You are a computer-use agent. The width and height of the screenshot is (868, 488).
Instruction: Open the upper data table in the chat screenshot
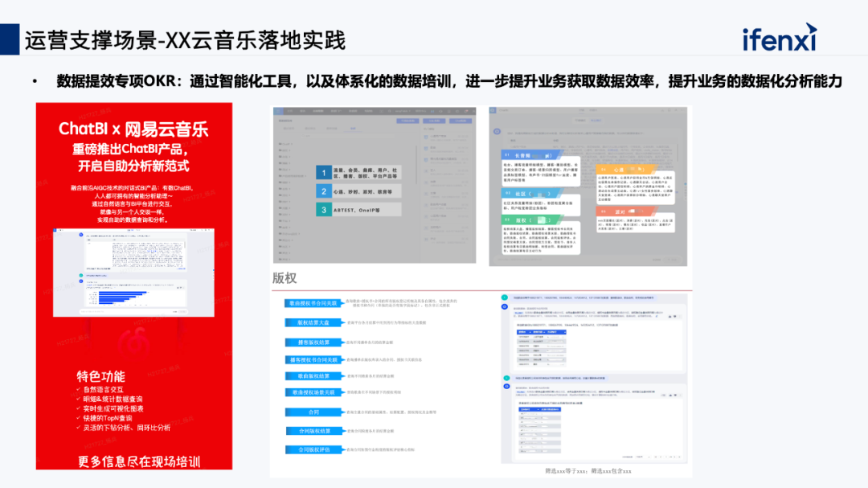click(542, 348)
